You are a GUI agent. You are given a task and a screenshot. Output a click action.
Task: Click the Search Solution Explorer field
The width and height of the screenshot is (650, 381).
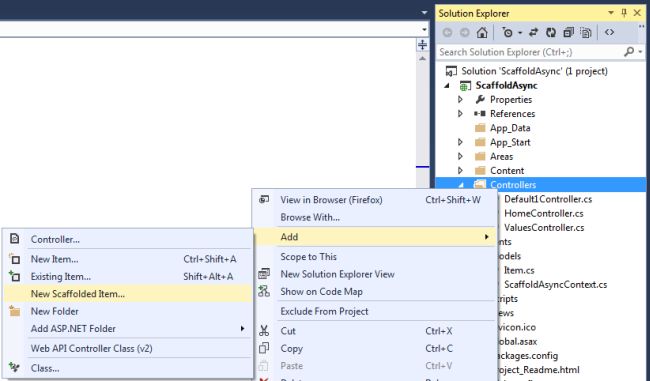(x=531, y=52)
